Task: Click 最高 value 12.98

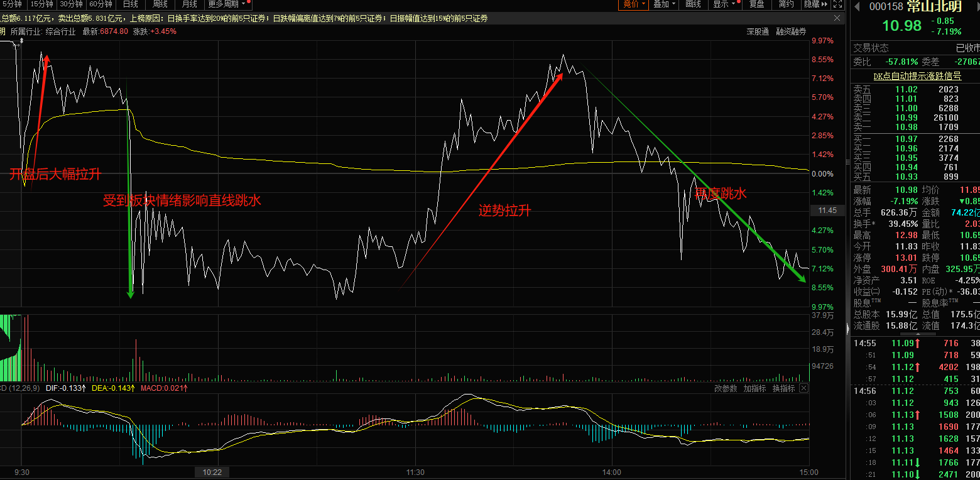Action: pyautogui.click(x=906, y=235)
